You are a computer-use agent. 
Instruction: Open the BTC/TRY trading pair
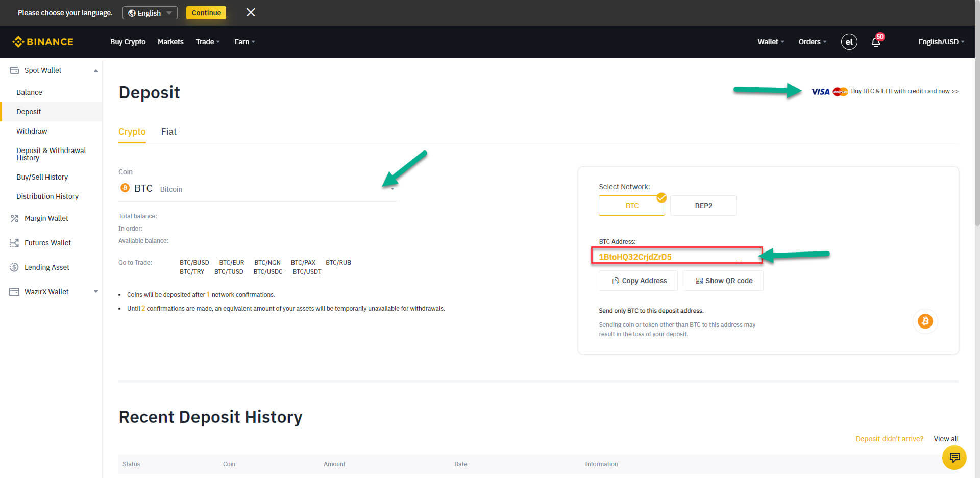[192, 272]
